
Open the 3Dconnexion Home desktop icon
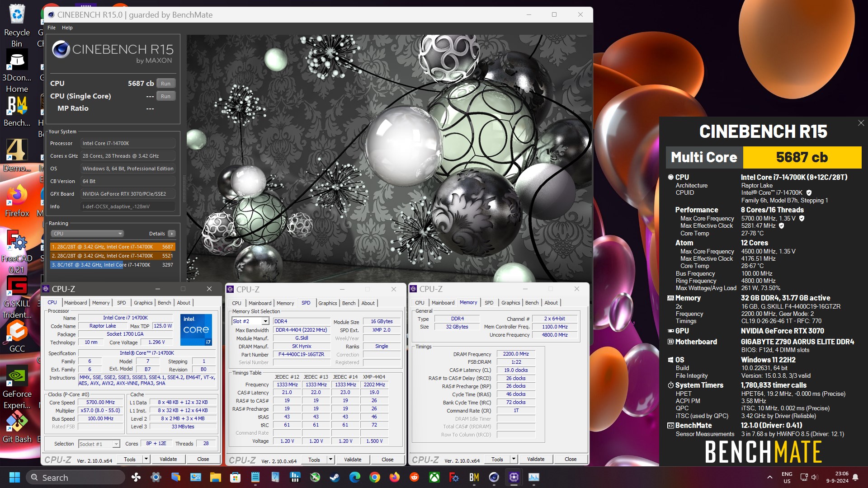point(17,70)
